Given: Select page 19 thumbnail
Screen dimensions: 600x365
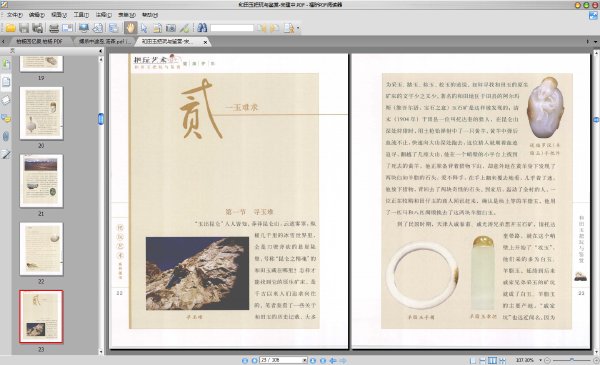Looking at the screenshot, I should [41, 64].
